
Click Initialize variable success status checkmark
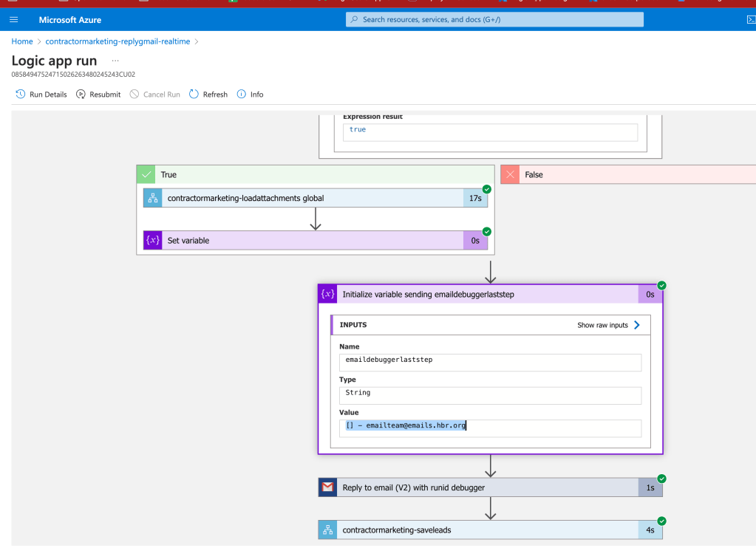(662, 285)
